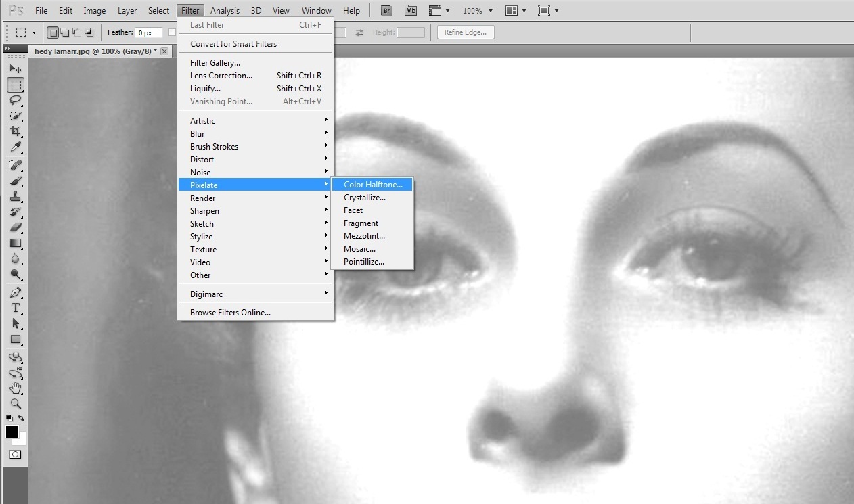Select the Eraser tool
Viewport: 854px width, 504px height.
tap(16, 228)
